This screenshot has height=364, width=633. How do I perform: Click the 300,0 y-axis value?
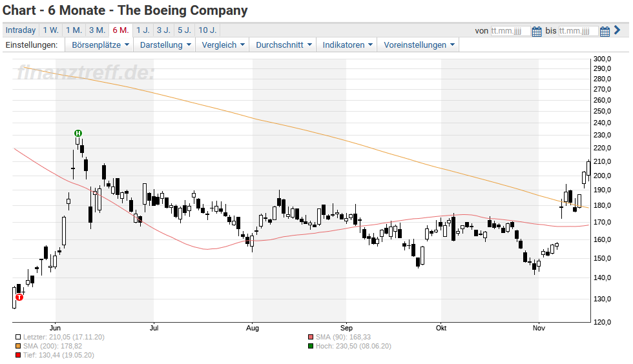point(602,59)
